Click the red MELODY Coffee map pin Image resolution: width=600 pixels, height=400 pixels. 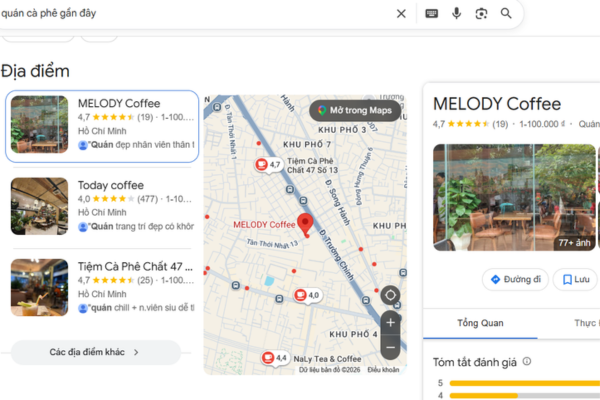click(x=305, y=225)
